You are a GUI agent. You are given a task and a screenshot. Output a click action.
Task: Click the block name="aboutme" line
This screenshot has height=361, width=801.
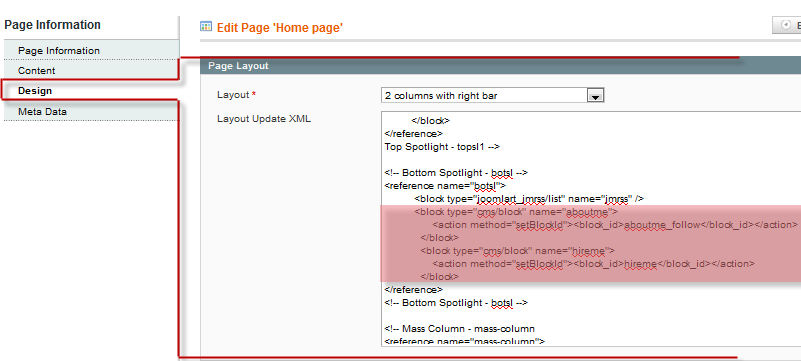(x=516, y=211)
